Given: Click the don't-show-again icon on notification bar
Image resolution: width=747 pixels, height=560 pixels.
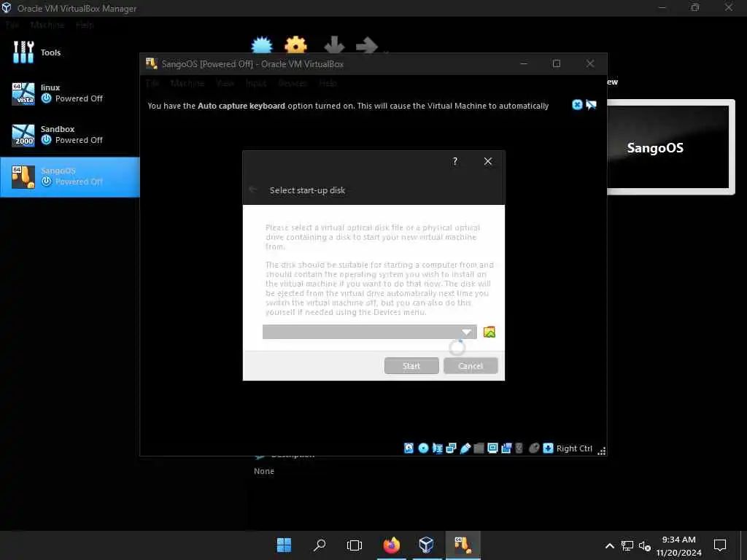Looking at the screenshot, I should [x=591, y=105].
